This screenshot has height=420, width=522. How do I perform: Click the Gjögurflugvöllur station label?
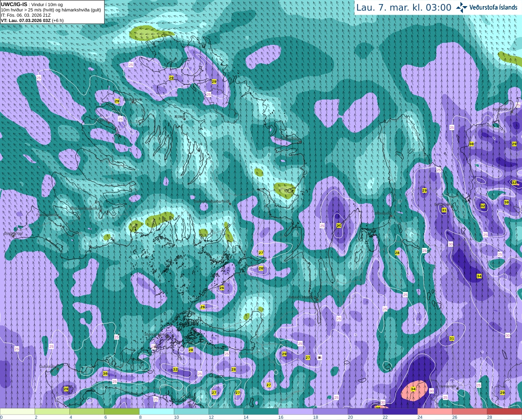pos(287,139)
